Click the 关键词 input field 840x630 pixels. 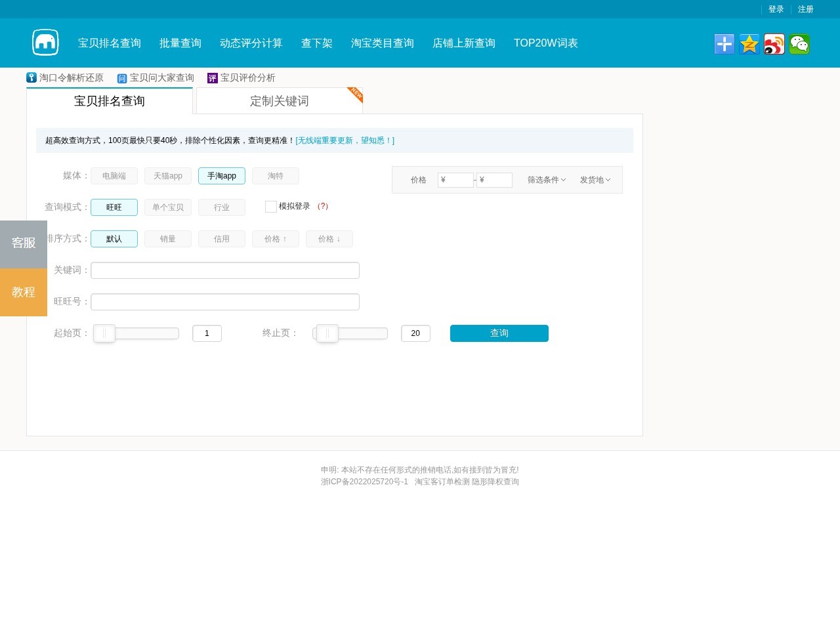(225, 270)
